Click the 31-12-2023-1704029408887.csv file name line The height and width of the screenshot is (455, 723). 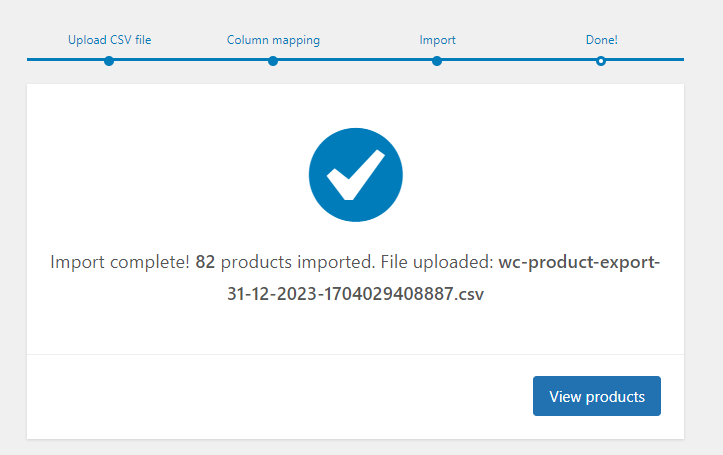tap(356, 294)
